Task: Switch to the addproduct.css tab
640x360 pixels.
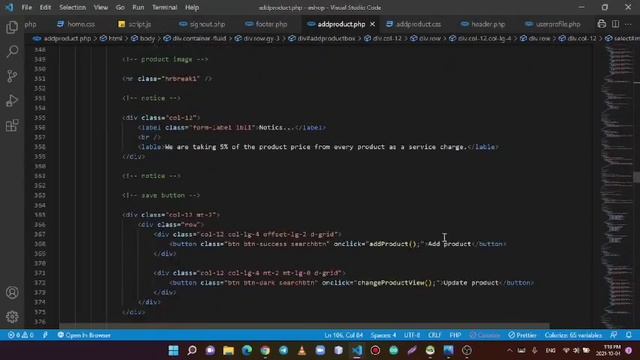Action: coord(414,24)
